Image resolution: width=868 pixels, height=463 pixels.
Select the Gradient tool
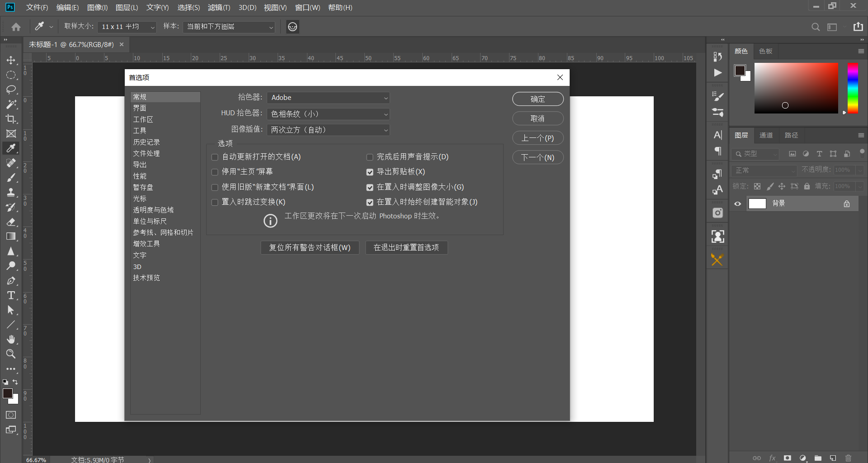[11, 236]
